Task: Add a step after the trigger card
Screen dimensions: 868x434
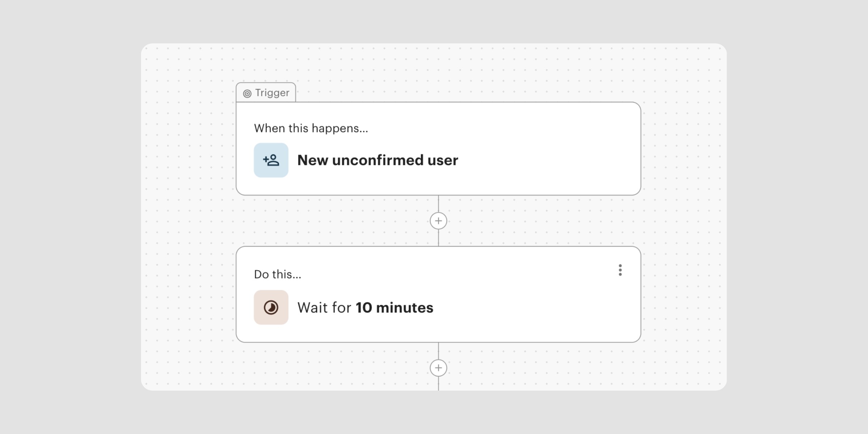Action: tap(438, 221)
